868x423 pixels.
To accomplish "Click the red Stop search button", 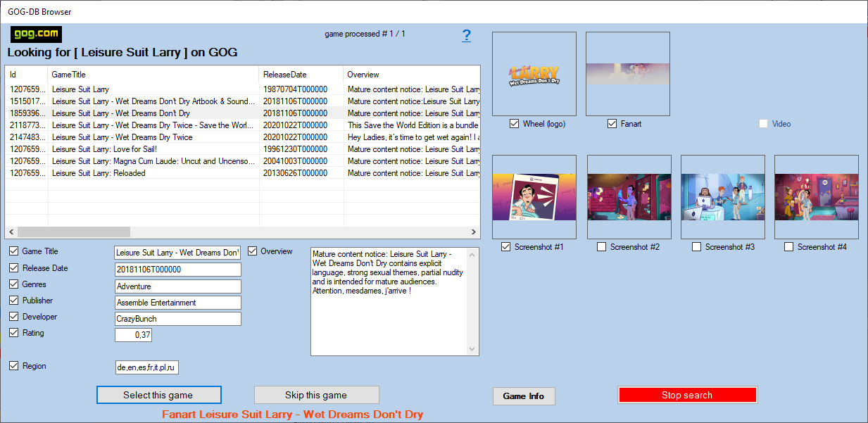I will coord(686,396).
